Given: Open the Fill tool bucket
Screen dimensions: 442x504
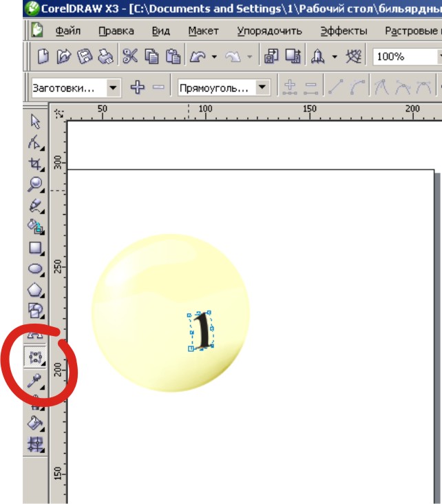Looking at the screenshot, I should [34, 423].
